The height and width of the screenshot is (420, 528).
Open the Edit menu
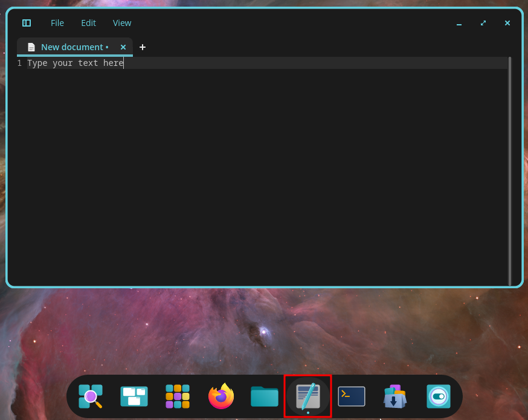pyautogui.click(x=88, y=23)
